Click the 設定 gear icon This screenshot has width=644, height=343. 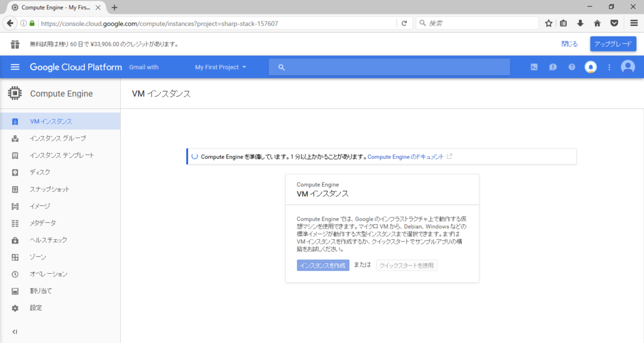[x=15, y=308]
